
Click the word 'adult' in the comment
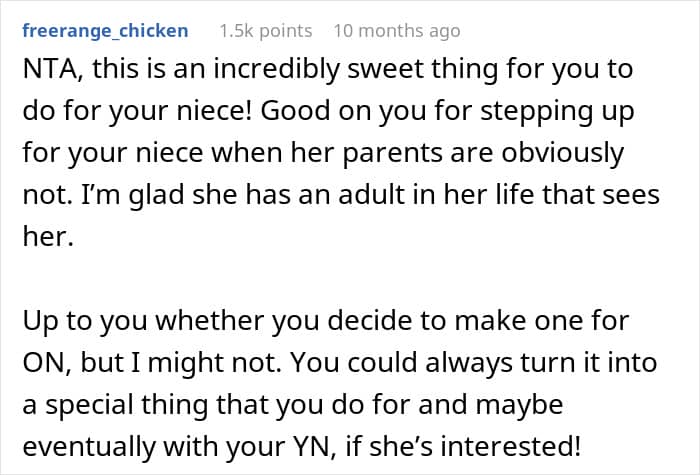(x=371, y=195)
